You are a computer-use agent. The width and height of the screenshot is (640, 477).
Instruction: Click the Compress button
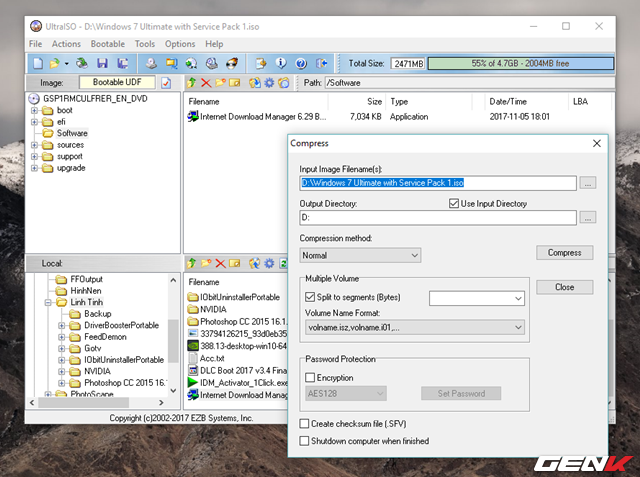[x=564, y=253]
